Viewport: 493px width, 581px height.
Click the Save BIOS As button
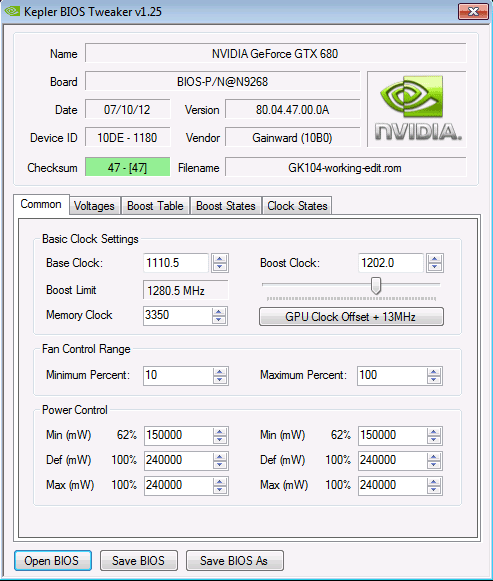click(234, 560)
